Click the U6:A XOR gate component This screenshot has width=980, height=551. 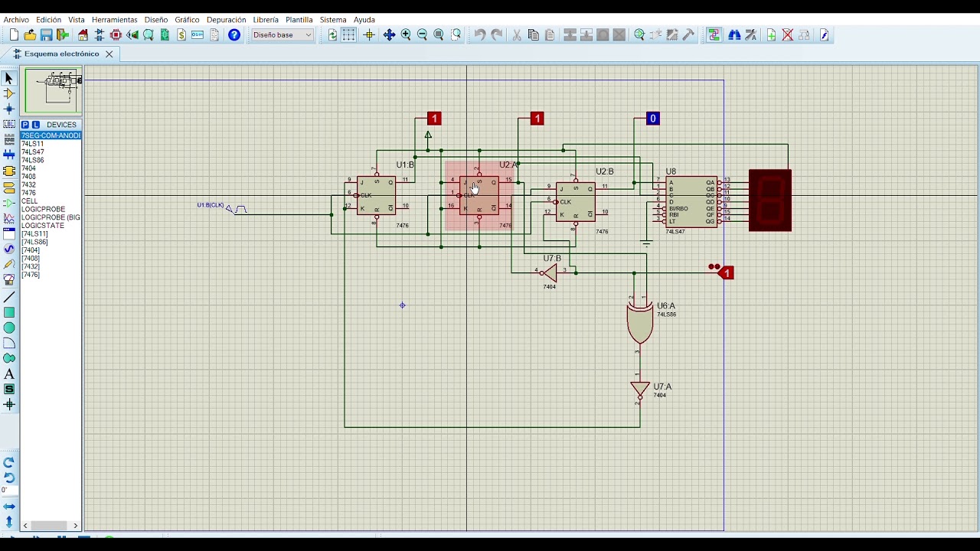point(640,324)
